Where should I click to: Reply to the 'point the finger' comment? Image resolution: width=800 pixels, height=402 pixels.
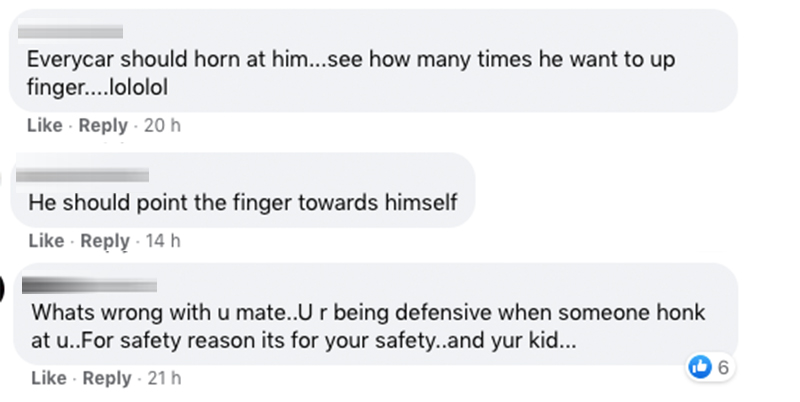coord(104,241)
